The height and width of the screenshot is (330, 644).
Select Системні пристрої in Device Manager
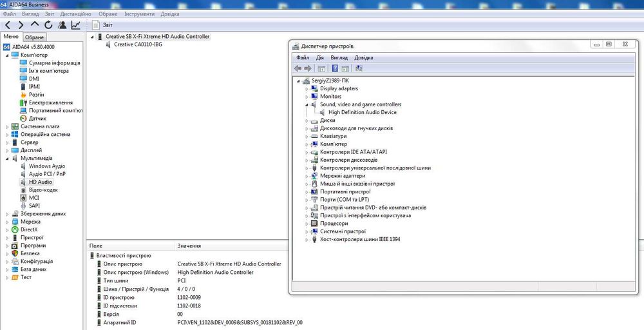click(x=342, y=231)
